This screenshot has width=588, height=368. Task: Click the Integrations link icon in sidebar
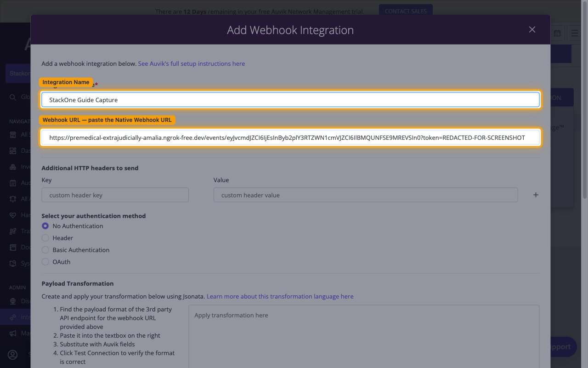[x=13, y=317]
